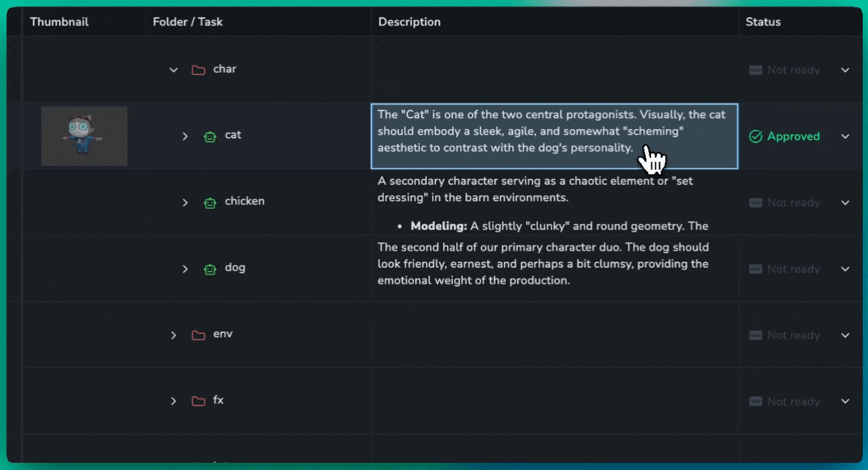Click the env folder icon
Viewport: 868px width, 470px height.
coord(198,335)
